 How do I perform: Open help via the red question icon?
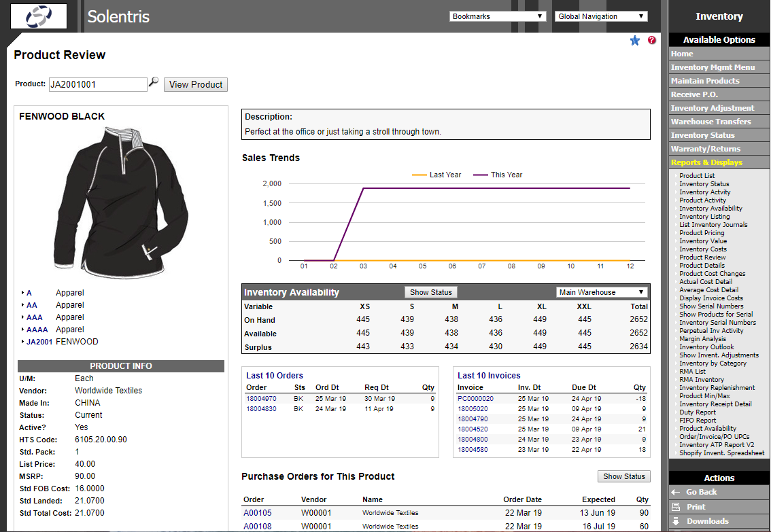pyautogui.click(x=652, y=40)
